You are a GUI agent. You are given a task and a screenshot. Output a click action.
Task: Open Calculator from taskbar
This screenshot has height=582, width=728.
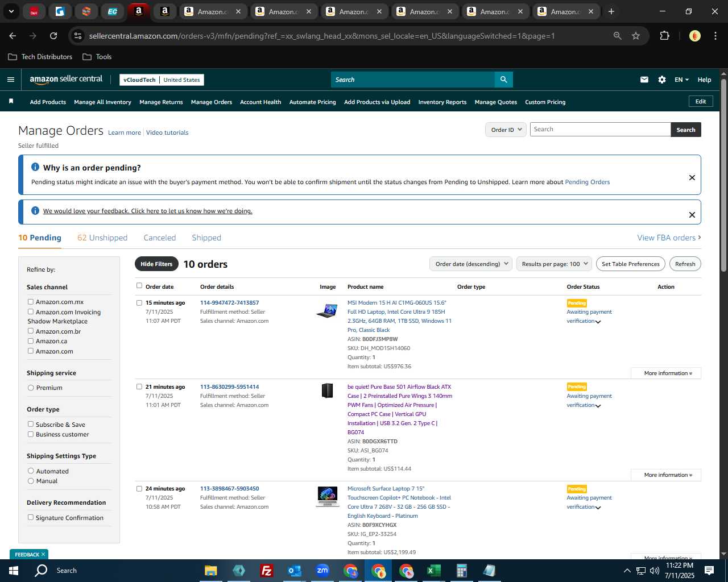[x=461, y=571]
